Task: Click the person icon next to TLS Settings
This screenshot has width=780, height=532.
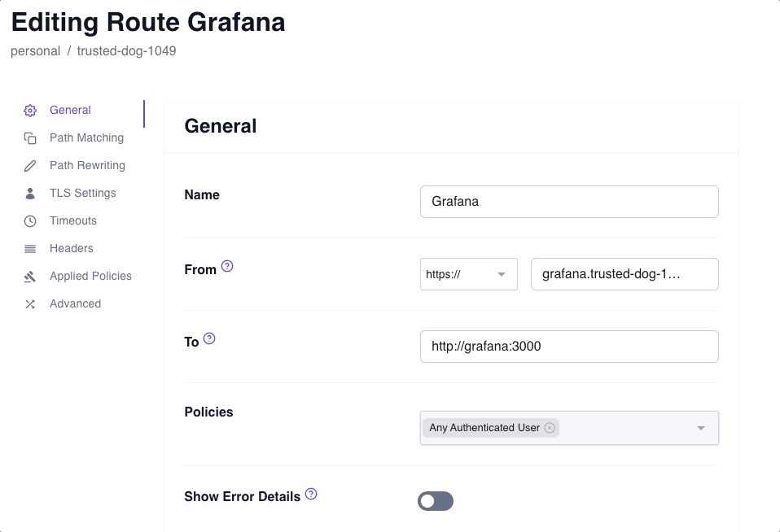Action: [30, 193]
